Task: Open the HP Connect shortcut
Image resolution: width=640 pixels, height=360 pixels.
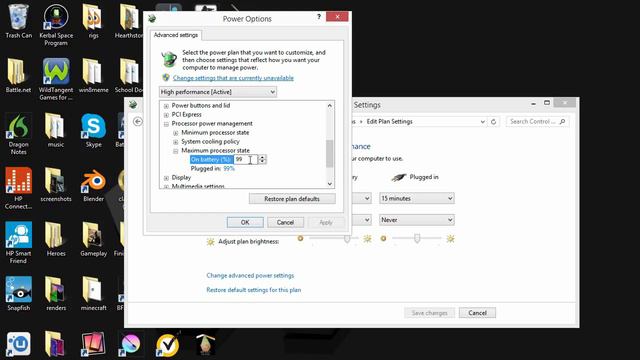Action: coord(18,188)
